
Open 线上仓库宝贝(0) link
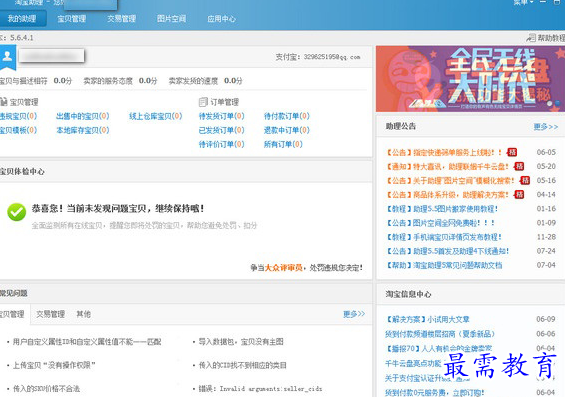pos(156,116)
